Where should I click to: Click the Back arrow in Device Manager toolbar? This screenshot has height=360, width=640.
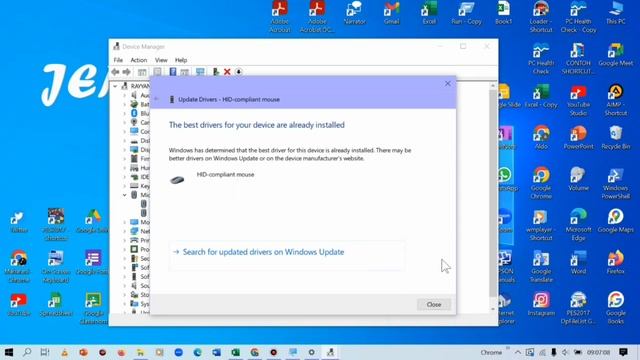(116, 72)
